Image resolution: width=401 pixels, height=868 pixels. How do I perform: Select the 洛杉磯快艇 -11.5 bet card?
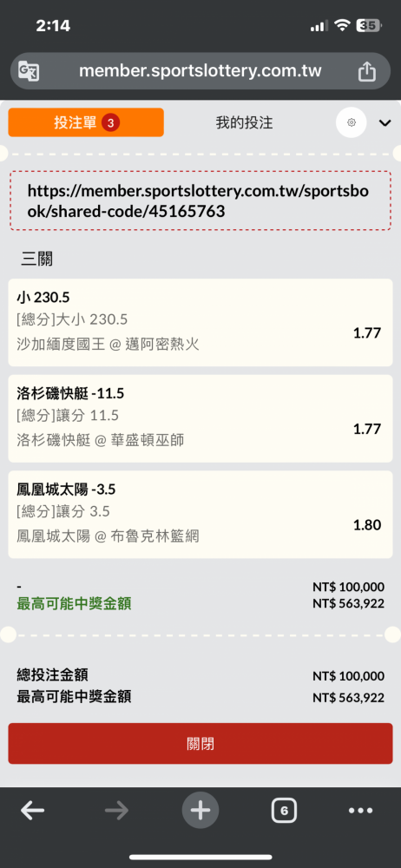pyautogui.click(x=200, y=418)
